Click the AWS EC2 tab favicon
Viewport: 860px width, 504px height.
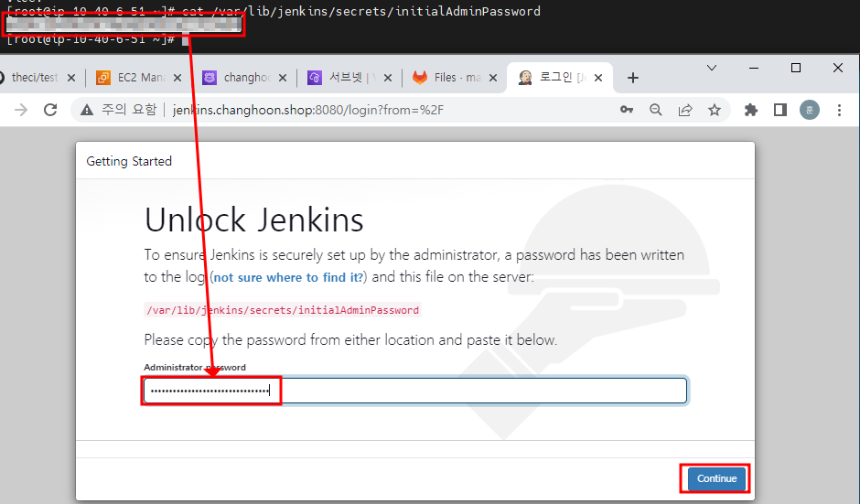(103, 78)
